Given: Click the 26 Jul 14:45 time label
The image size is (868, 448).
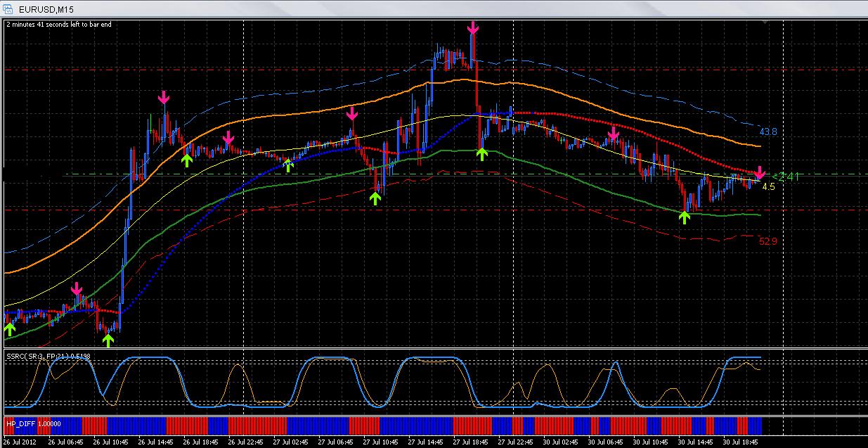Looking at the screenshot, I should coord(157,443).
